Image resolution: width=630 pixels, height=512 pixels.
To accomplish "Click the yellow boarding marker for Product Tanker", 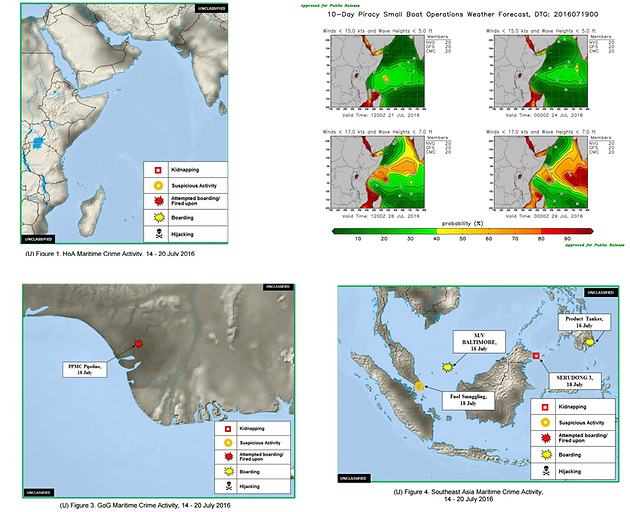I will 589,342.
